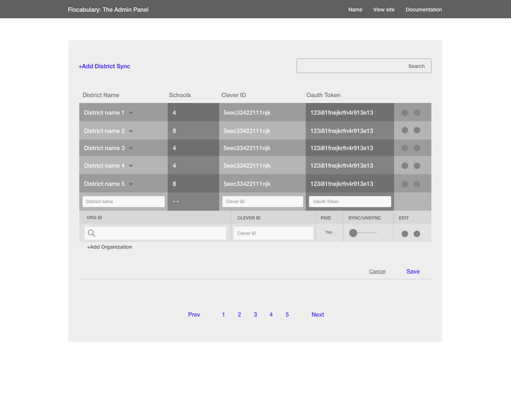Expand District name 2 dropdown arrow

(131, 131)
